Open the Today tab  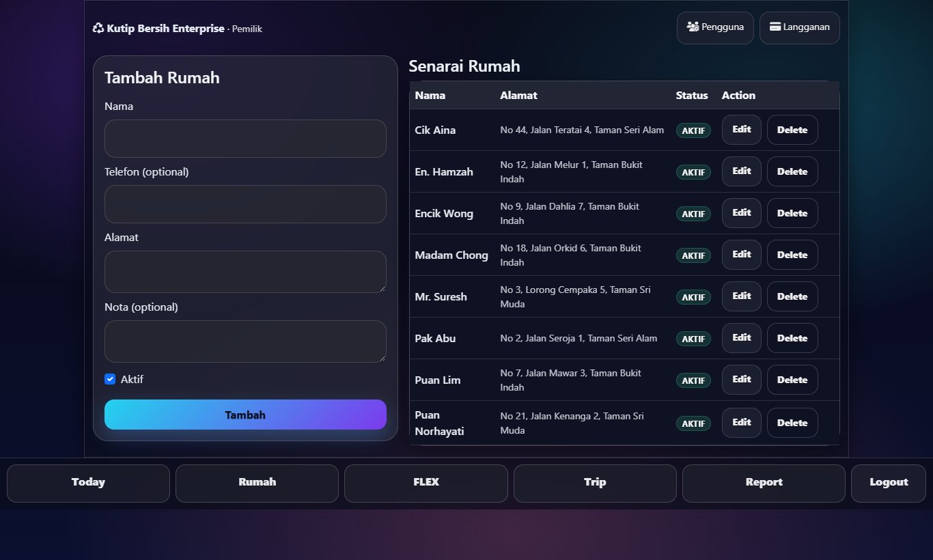point(88,483)
